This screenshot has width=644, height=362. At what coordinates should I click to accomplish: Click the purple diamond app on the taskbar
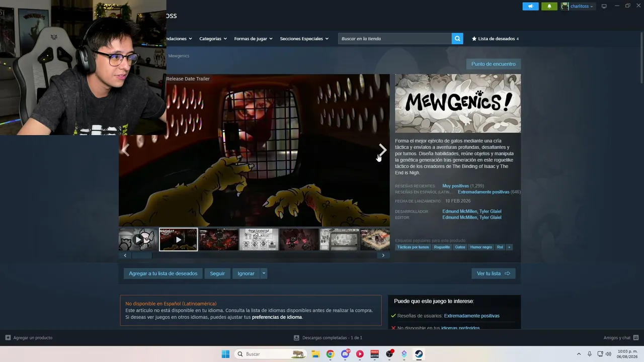[x=404, y=354]
